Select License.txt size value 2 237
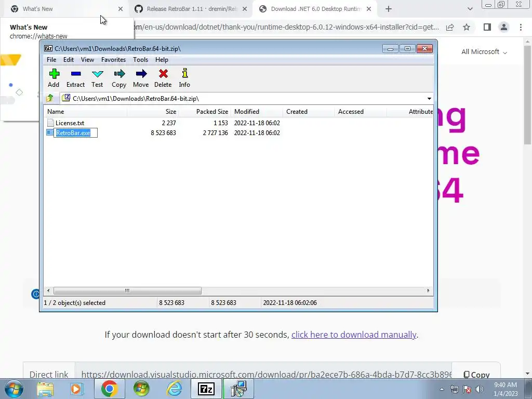 click(169, 123)
